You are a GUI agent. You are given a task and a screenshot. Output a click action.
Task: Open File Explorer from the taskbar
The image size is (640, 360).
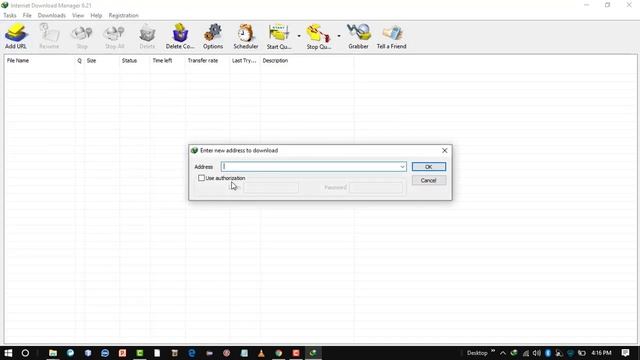pos(53,353)
